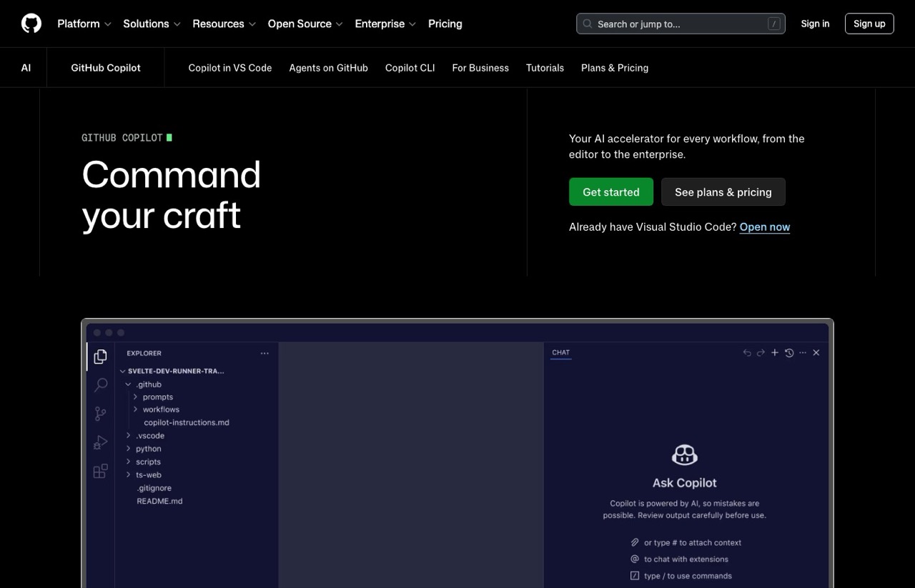Open Copilot in VS Code tab

click(x=230, y=68)
